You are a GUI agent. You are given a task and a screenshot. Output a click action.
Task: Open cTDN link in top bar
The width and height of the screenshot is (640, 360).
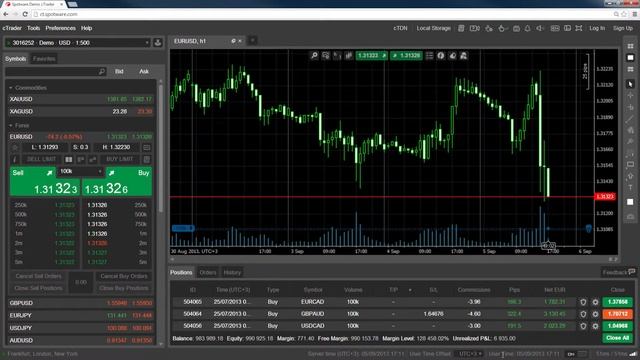pyautogui.click(x=400, y=28)
